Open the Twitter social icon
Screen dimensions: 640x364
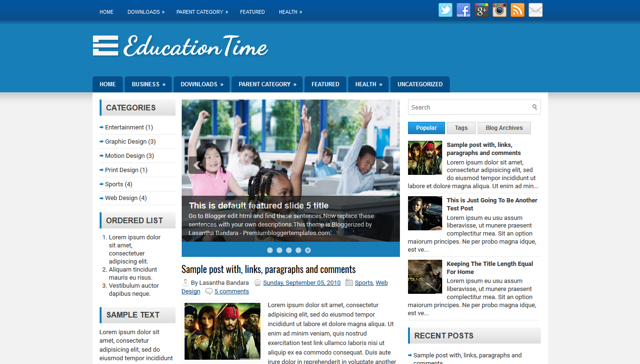pyautogui.click(x=445, y=10)
